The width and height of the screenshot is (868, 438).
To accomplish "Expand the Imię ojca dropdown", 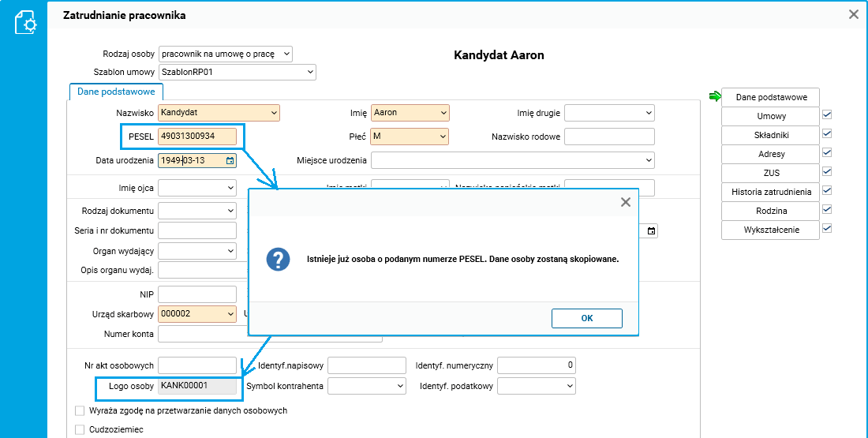I will 197,189.
